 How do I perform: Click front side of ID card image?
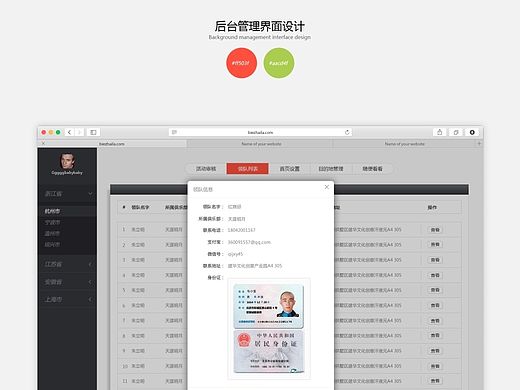[x=269, y=306]
